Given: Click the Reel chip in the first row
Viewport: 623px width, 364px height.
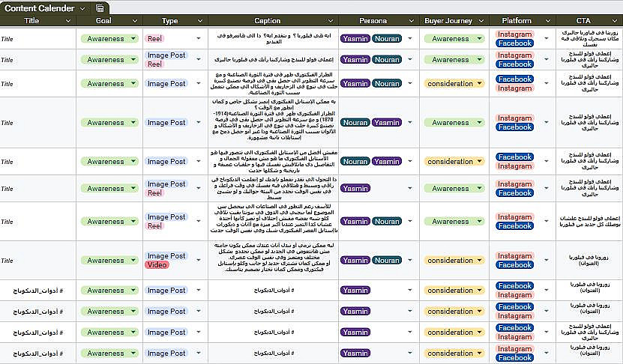Looking at the screenshot, I should coord(154,38).
